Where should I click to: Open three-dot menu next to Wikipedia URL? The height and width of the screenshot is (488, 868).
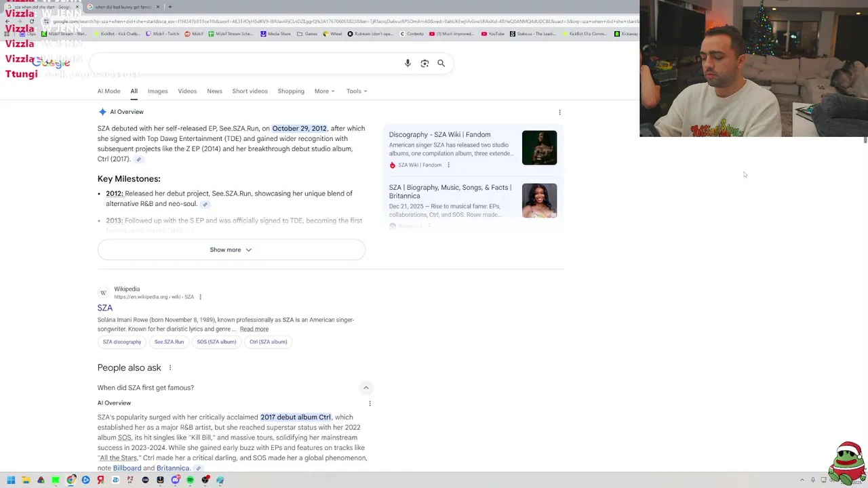(200, 297)
